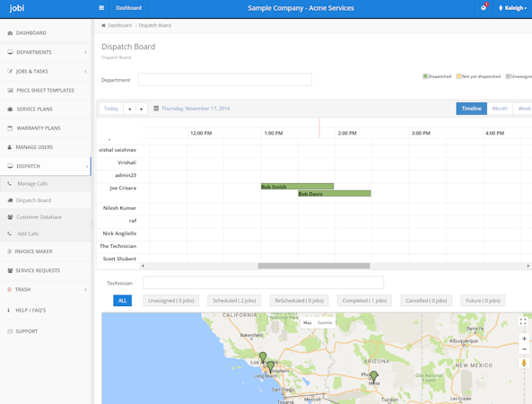The height and width of the screenshot is (404, 532).
Task: Click the green map pin near Phoenix
Action: [373, 376]
